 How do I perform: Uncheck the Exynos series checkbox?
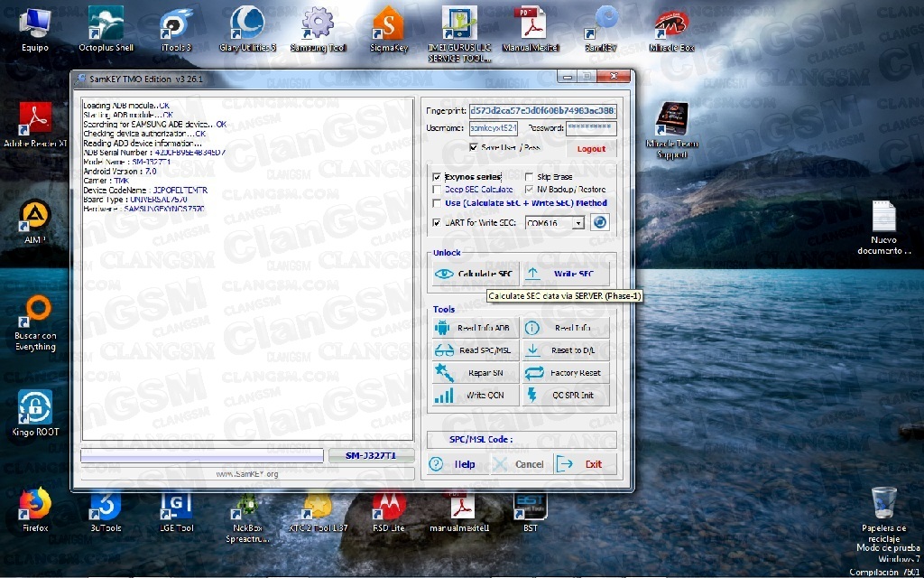point(437,177)
